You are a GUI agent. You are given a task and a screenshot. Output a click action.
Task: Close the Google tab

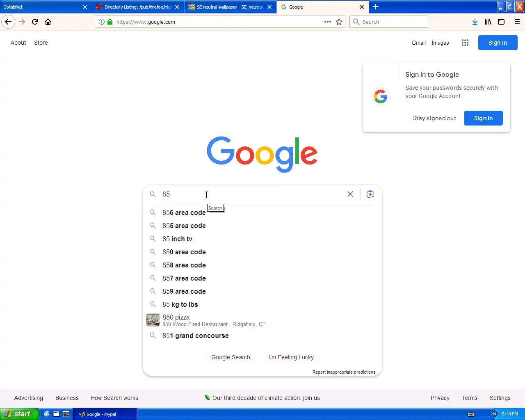362,7
